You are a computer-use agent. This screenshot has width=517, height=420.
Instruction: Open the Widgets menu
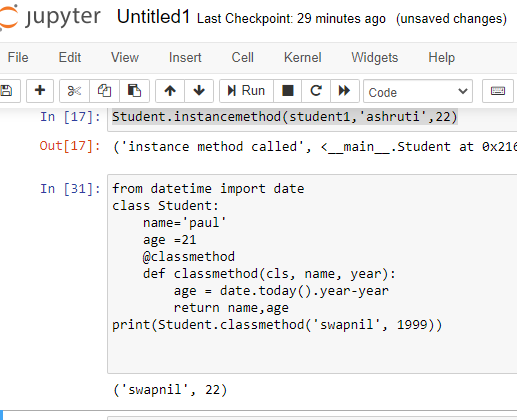pyautogui.click(x=375, y=58)
